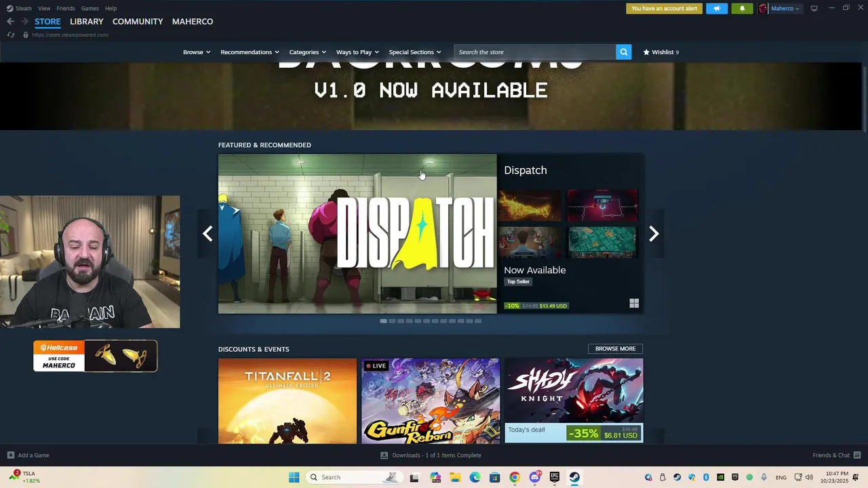Click the blue search magnifier button

(x=624, y=52)
